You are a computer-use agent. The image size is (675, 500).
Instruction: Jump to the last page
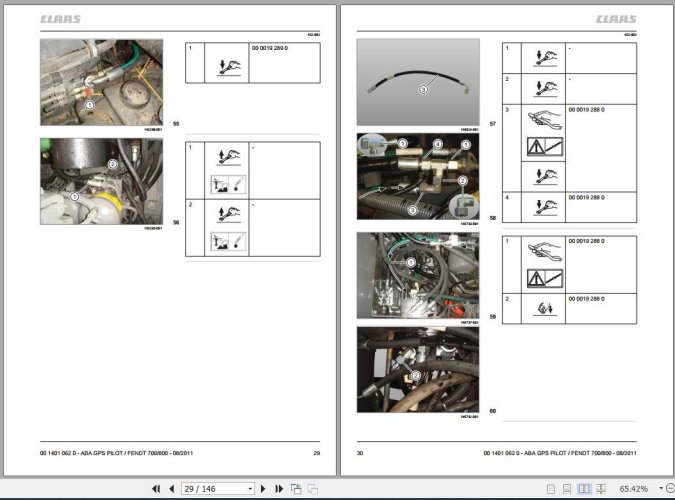[x=279, y=489]
